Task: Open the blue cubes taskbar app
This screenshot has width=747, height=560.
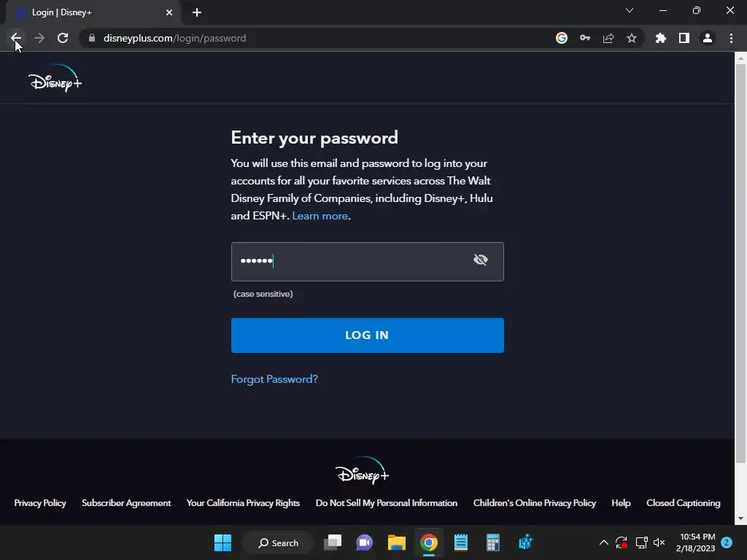Action: click(525, 542)
